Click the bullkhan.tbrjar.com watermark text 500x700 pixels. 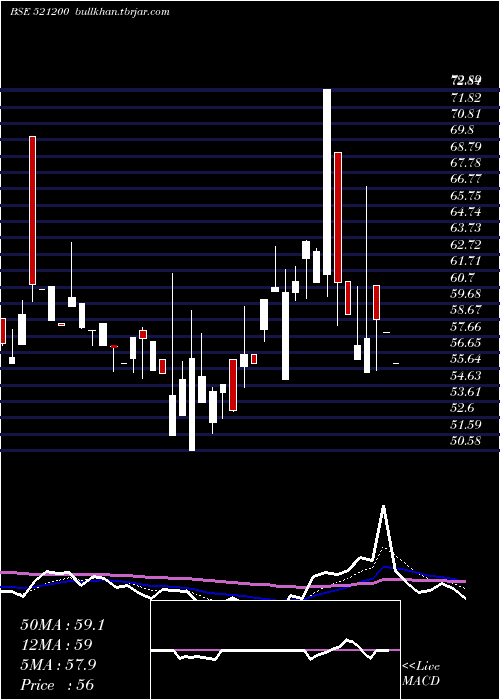(121, 12)
